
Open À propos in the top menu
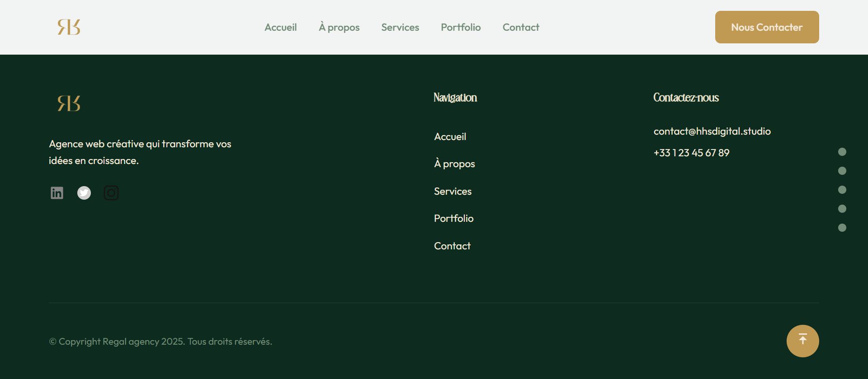click(339, 28)
